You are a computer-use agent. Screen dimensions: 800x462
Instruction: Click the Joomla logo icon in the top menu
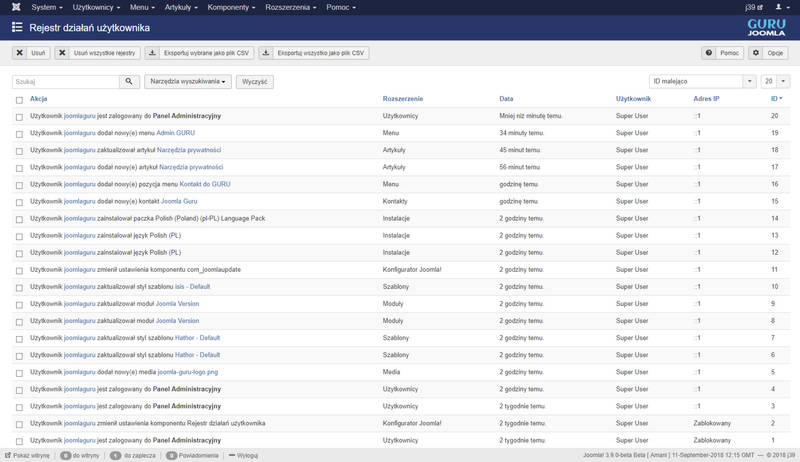point(16,7)
